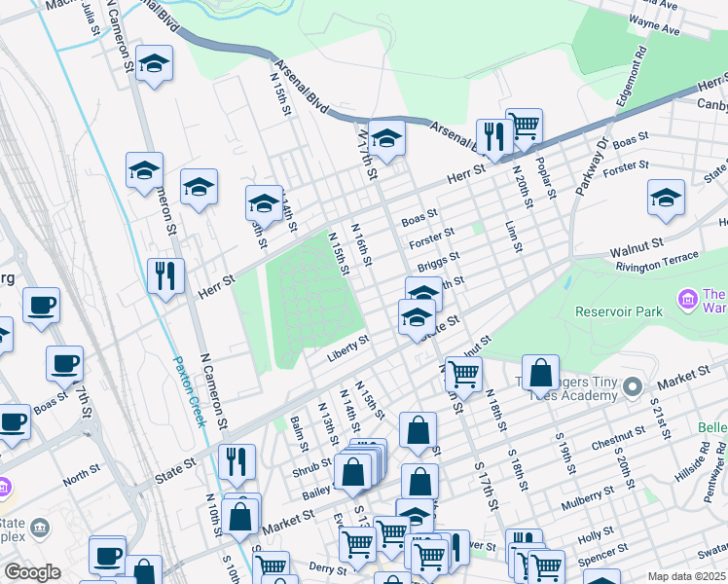Open the museum marker beside Reservoir Park
728x584 pixels.
(687, 300)
